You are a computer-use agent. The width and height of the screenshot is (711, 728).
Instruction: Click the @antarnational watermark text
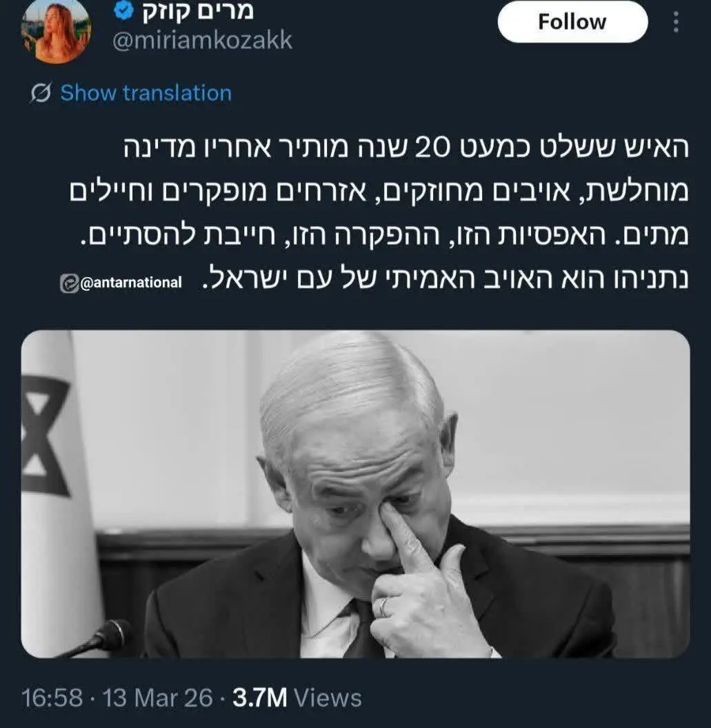click(x=131, y=282)
